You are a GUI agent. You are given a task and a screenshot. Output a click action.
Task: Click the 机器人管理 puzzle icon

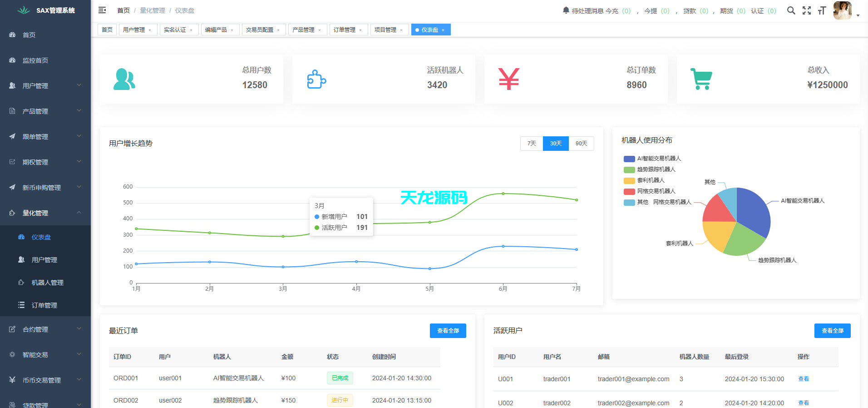point(21,282)
